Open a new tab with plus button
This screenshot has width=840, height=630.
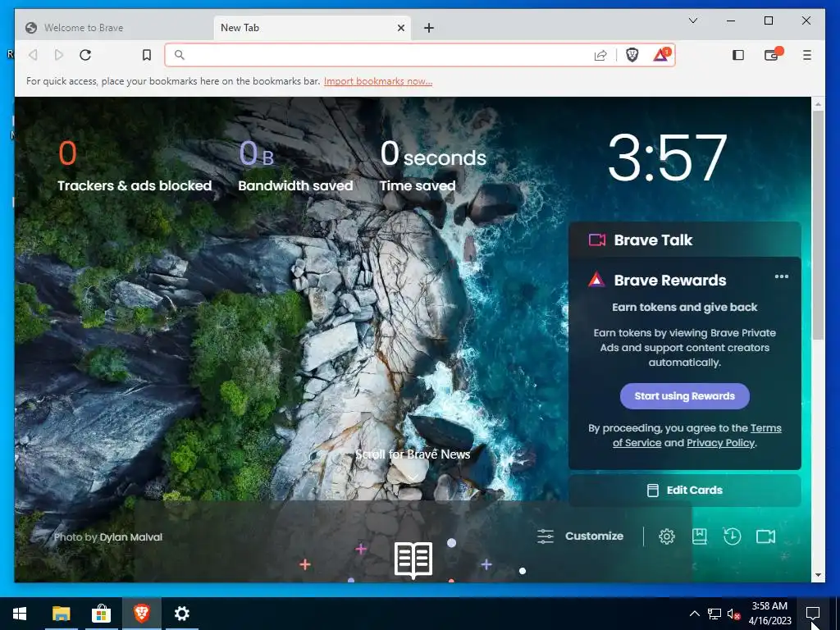point(428,28)
